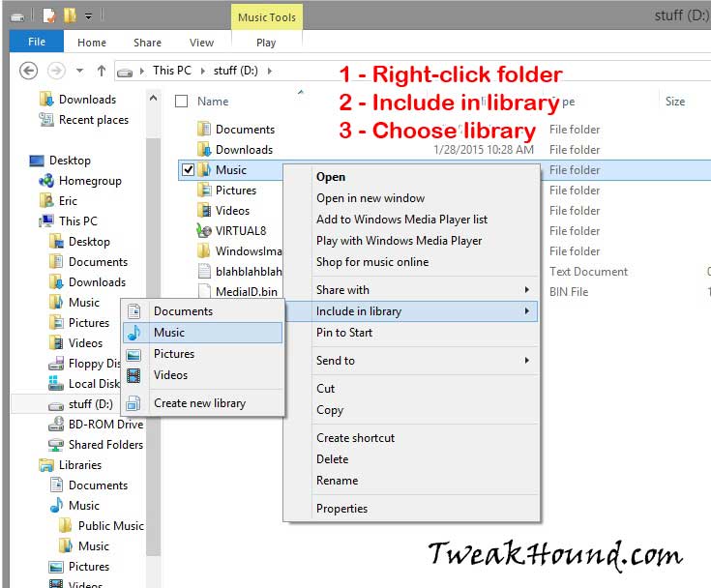
Task: Open Recent places in the sidebar
Action: 84,120
